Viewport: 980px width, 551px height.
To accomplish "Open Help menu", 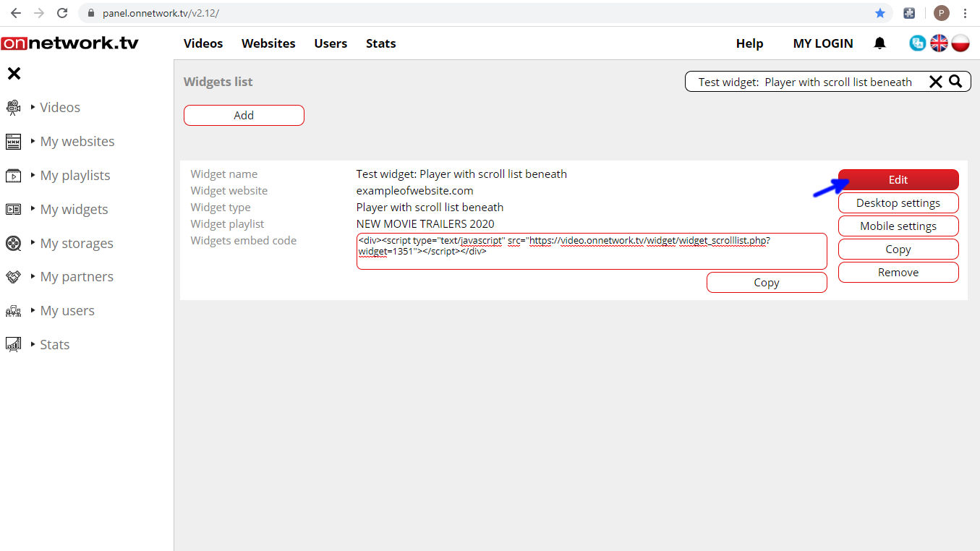I will tap(749, 43).
